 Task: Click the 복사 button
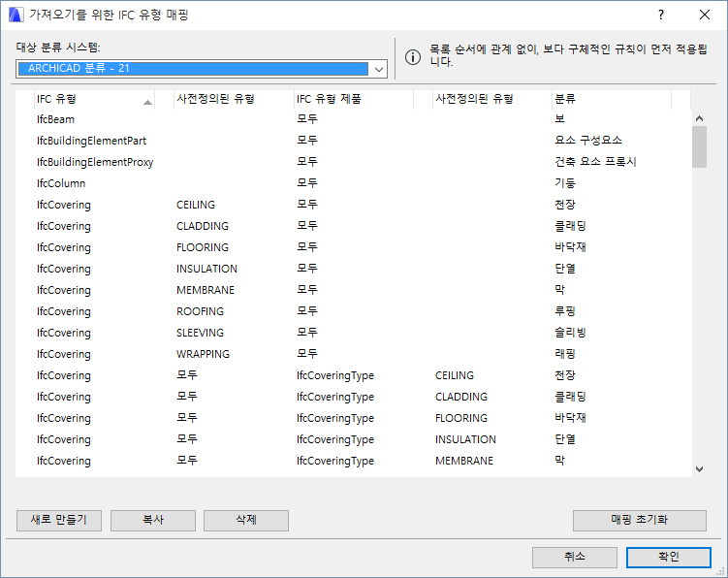pos(153,520)
